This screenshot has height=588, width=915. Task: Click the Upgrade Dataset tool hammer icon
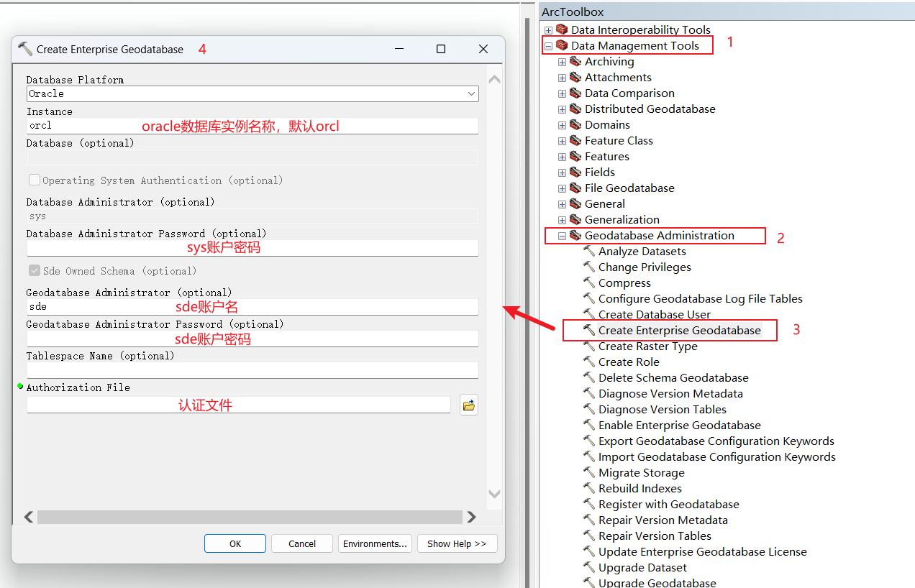point(589,567)
